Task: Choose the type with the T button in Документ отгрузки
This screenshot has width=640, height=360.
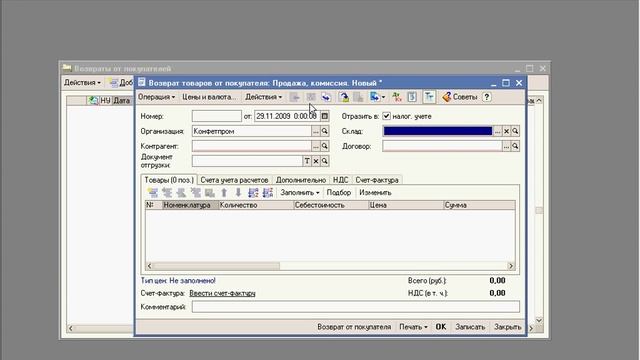Action: (x=307, y=161)
